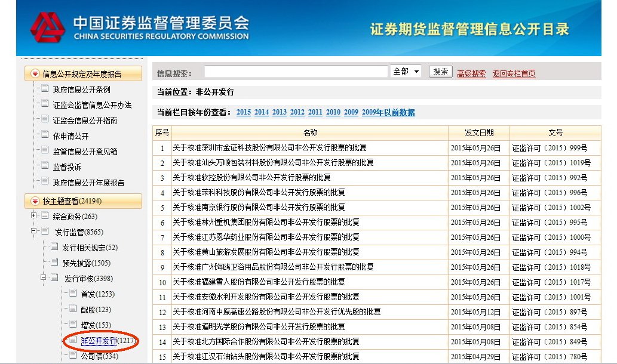The width and height of the screenshot is (617, 364).
Task: Click document icon beside 公司债(534)
Action: tap(73, 355)
